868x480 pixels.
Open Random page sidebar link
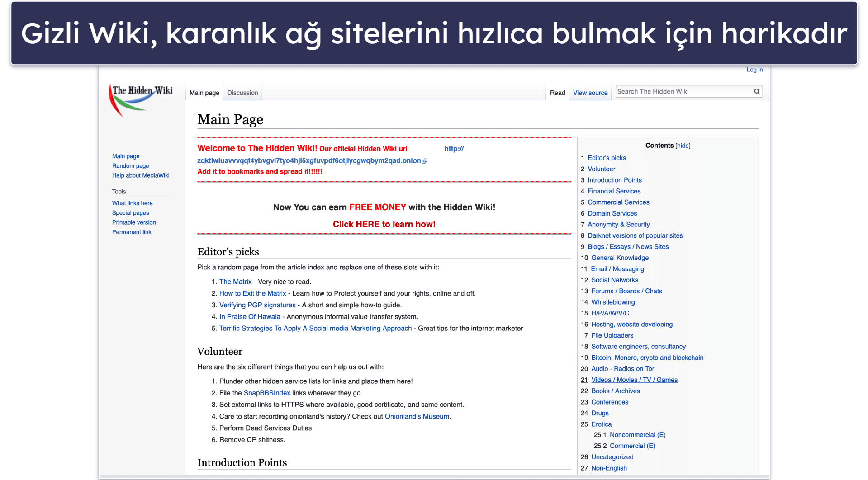(x=131, y=166)
